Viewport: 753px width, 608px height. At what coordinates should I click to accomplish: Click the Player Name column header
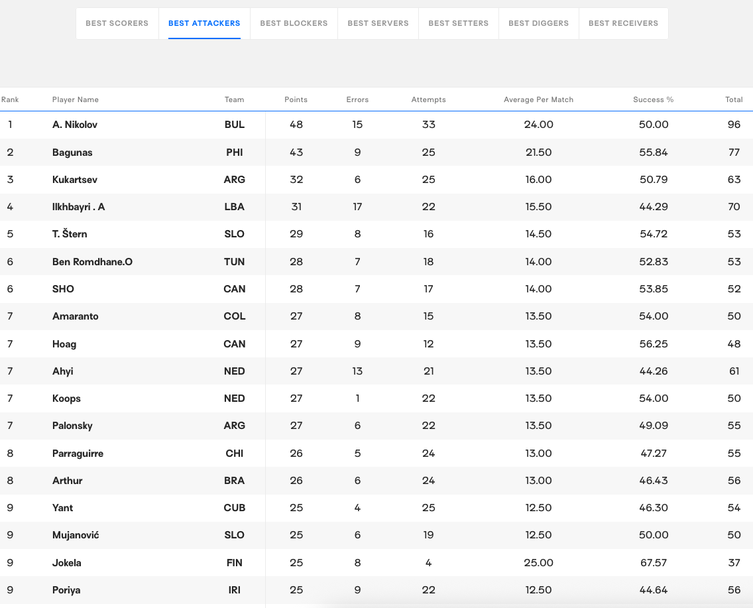pyautogui.click(x=75, y=100)
